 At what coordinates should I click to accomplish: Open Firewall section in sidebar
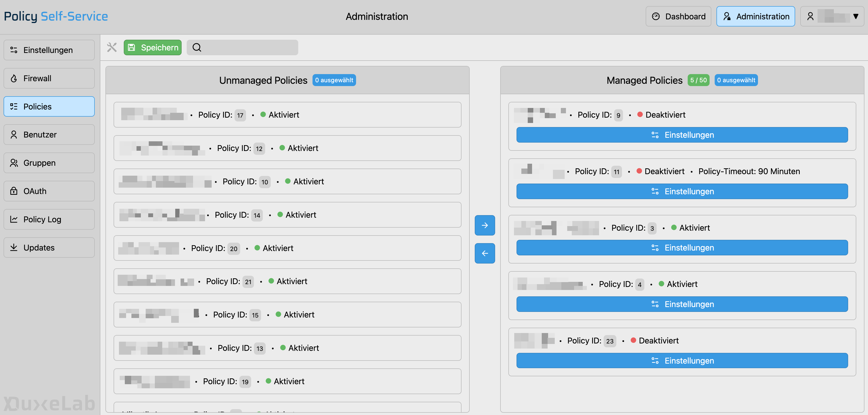(49, 78)
